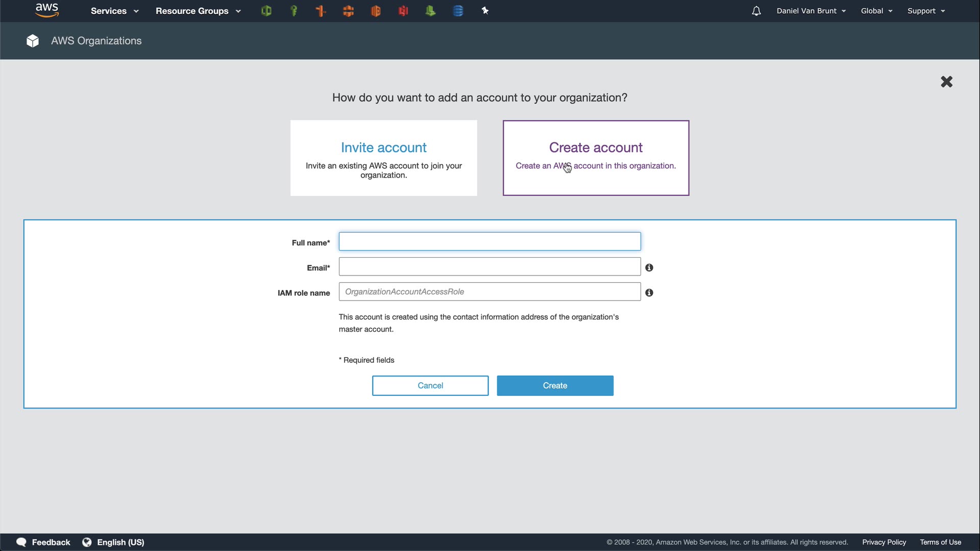Open the notifications bell
The height and width of the screenshot is (551, 980).
(x=756, y=11)
